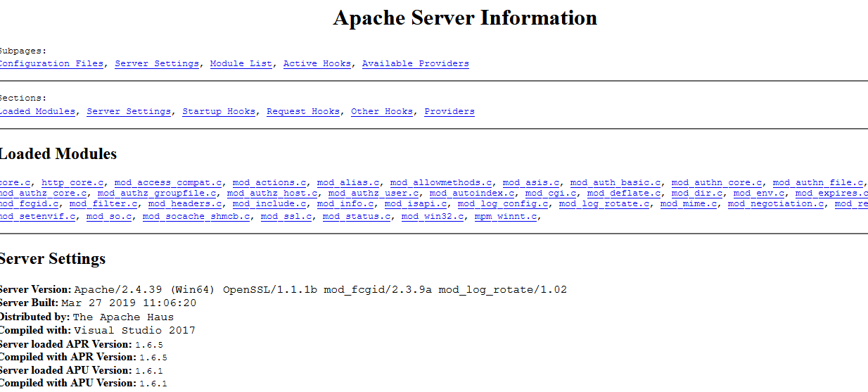Go to the Active Hooks subpage
The width and height of the screenshot is (868, 392).
[317, 63]
